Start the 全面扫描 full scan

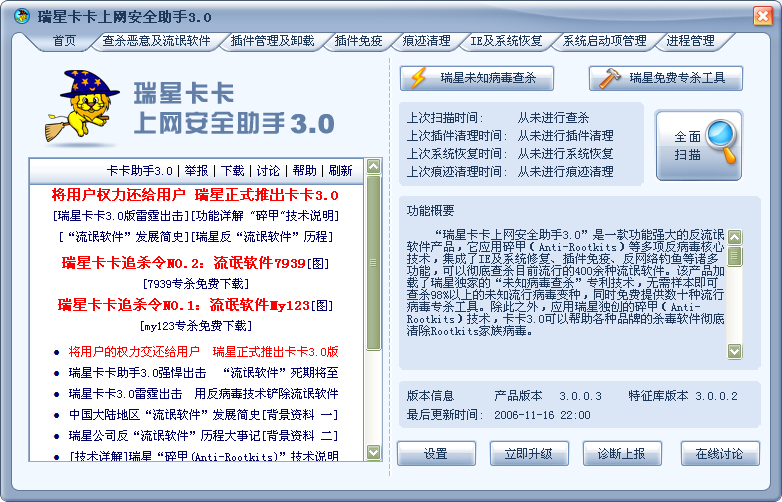pyautogui.click(x=699, y=146)
